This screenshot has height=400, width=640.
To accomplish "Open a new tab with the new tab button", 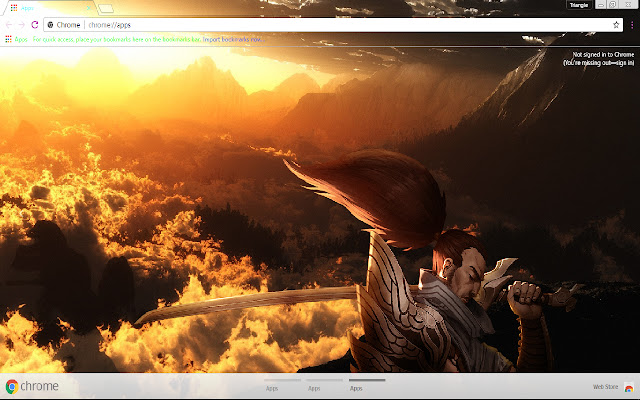I will pos(106,8).
